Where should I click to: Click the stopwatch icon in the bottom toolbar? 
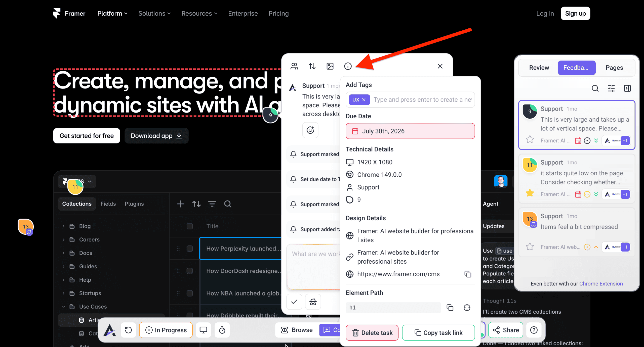tap(222, 330)
